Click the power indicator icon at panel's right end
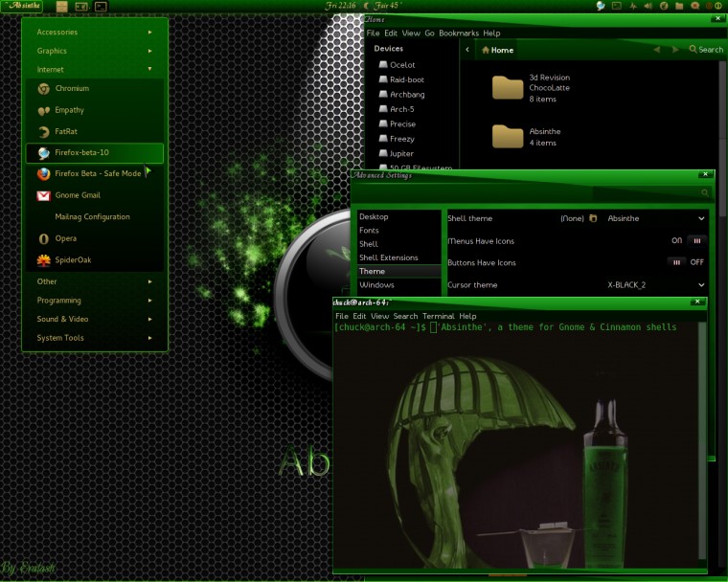The height and width of the screenshot is (582, 728). click(x=717, y=6)
